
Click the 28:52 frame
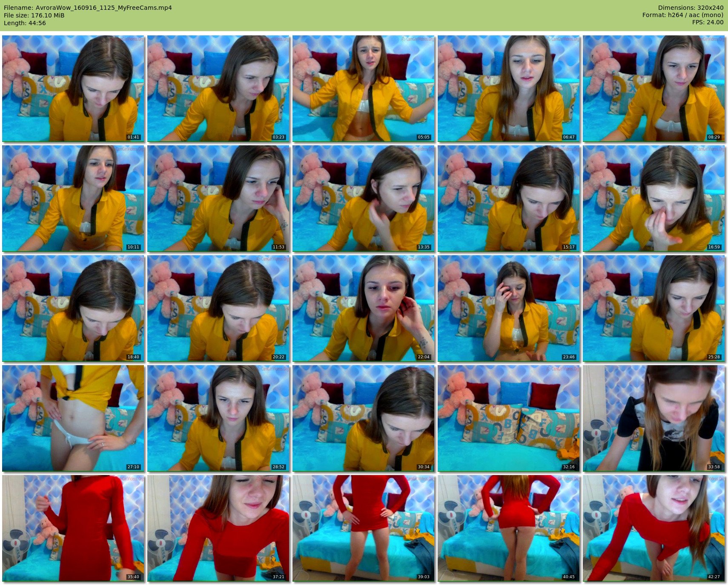[218, 418]
